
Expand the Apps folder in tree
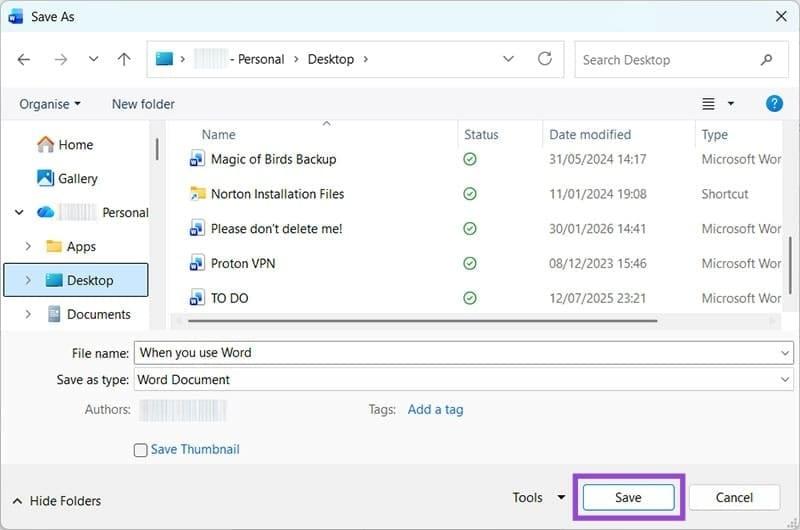(x=27, y=246)
